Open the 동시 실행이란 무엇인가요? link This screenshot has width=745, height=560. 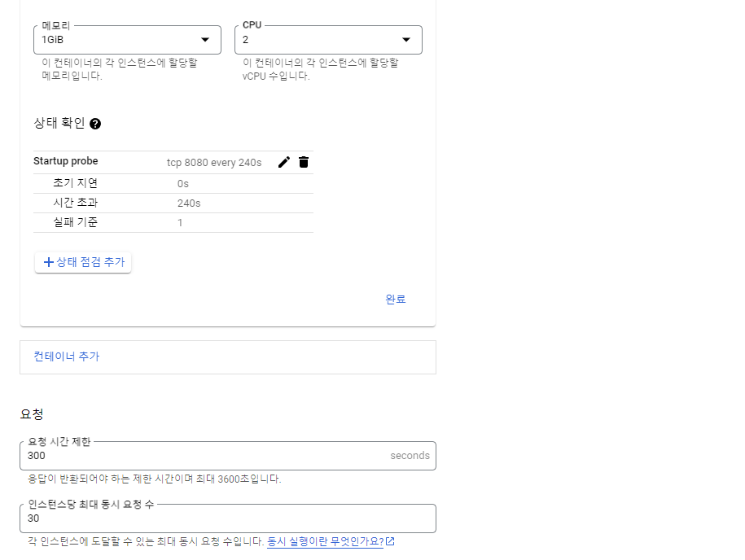point(326,541)
